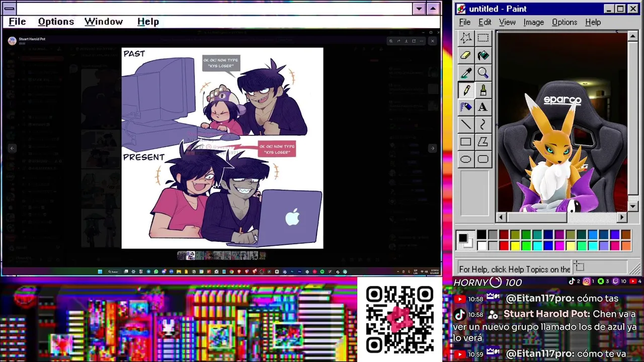This screenshot has width=644, height=362.
Task: Click the Paint horizontal scrollbar thumb
Action: pyautogui.click(x=536, y=217)
